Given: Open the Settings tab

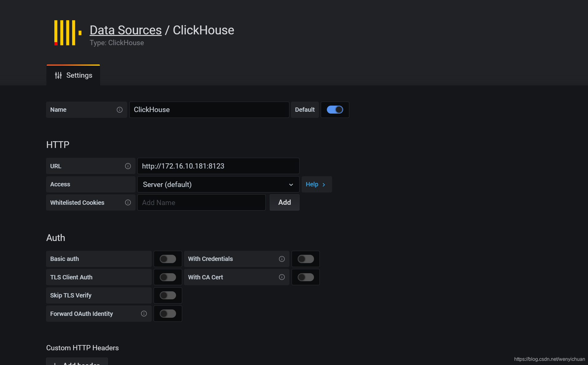Looking at the screenshot, I should click(x=73, y=75).
